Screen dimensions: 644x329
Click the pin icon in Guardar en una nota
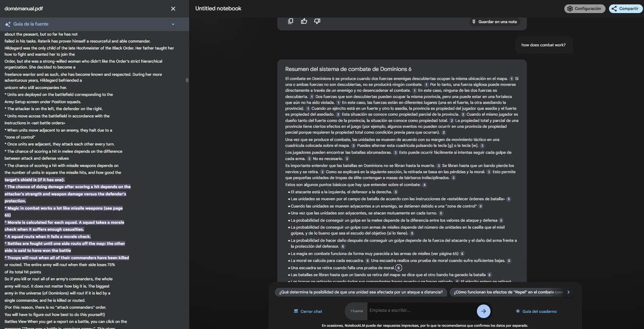pos(473,22)
